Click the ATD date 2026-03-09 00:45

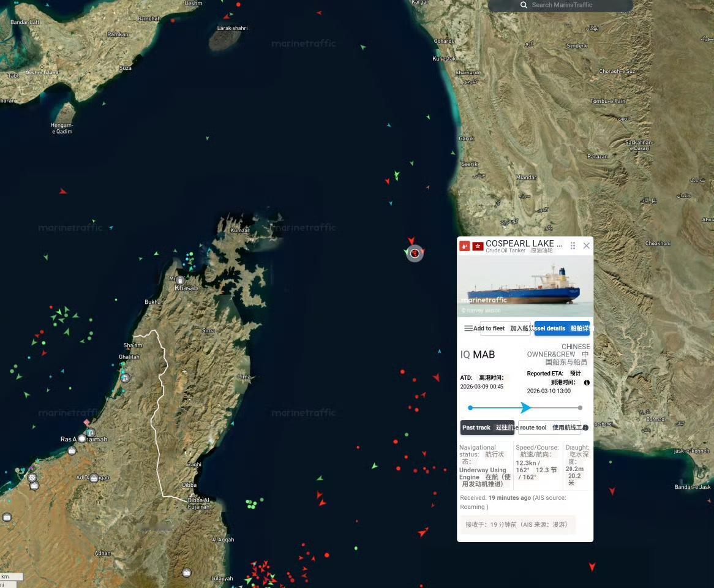(x=481, y=386)
